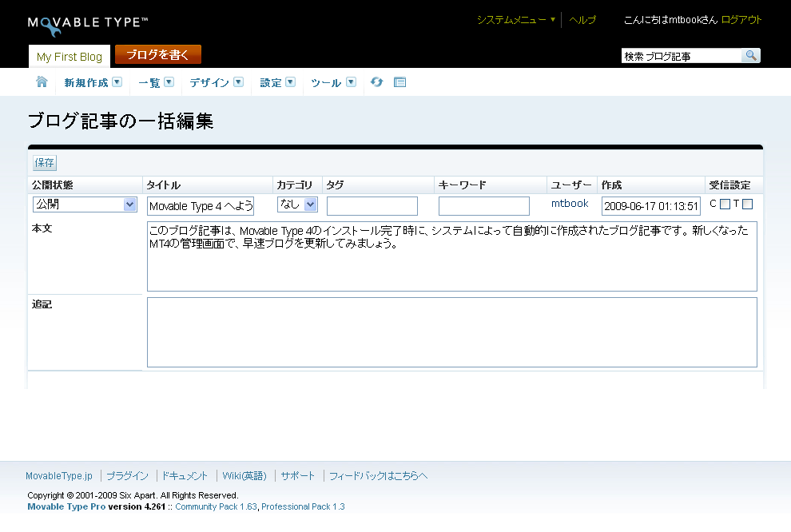Click the 保存 save button
The height and width of the screenshot is (532, 791).
(45, 162)
